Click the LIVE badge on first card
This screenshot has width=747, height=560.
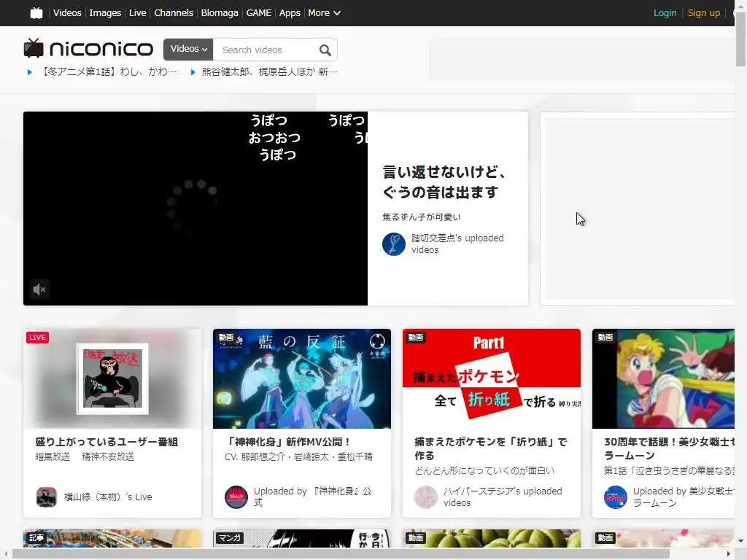[x=38, y=337]
